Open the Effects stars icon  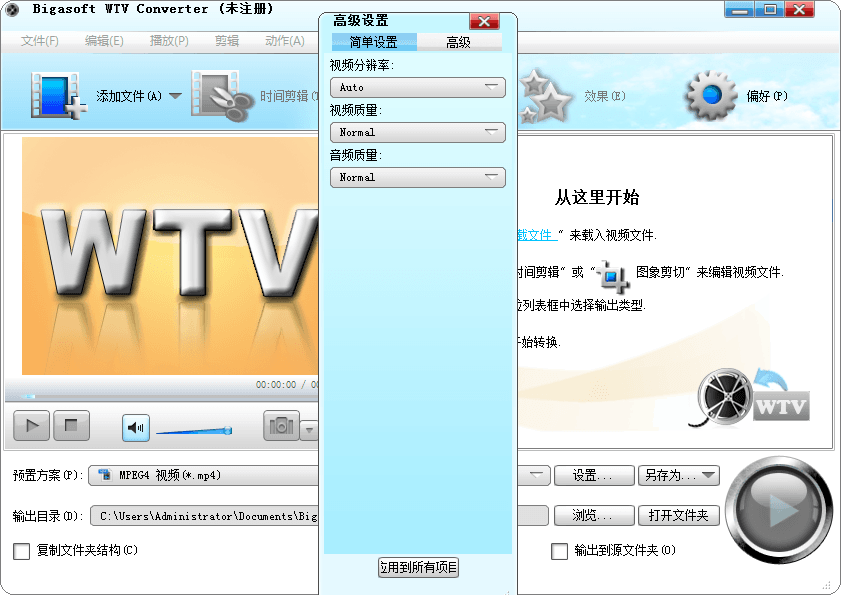click(x=544, y=97)
